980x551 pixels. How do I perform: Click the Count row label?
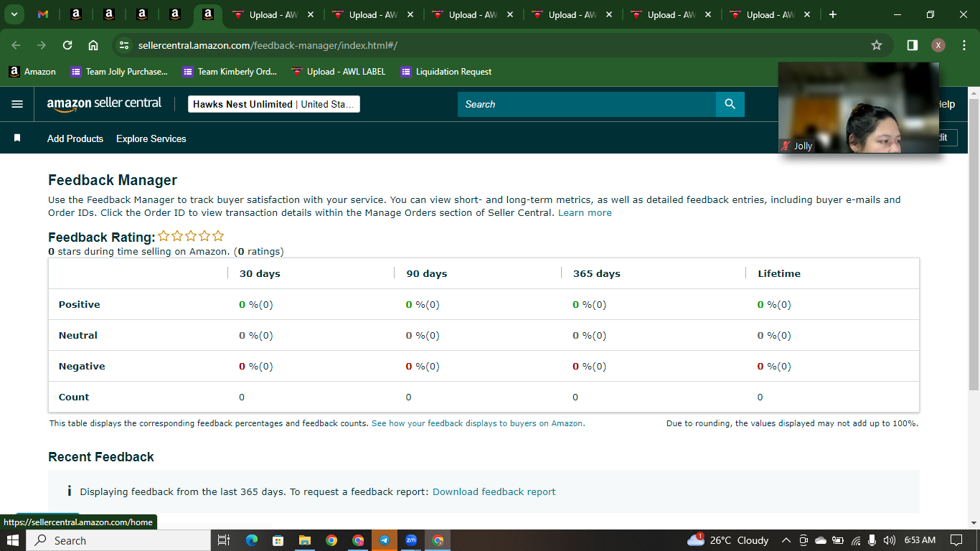(74, 397)
